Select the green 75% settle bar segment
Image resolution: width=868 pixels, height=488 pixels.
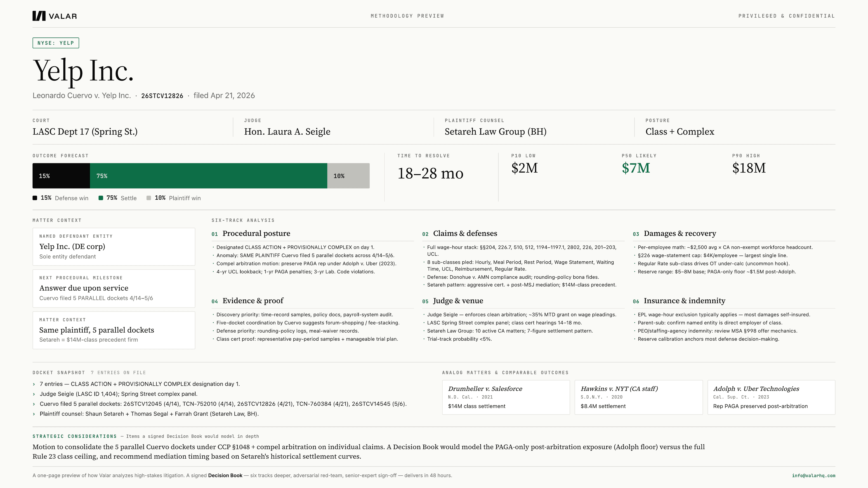tap(208, 176)
